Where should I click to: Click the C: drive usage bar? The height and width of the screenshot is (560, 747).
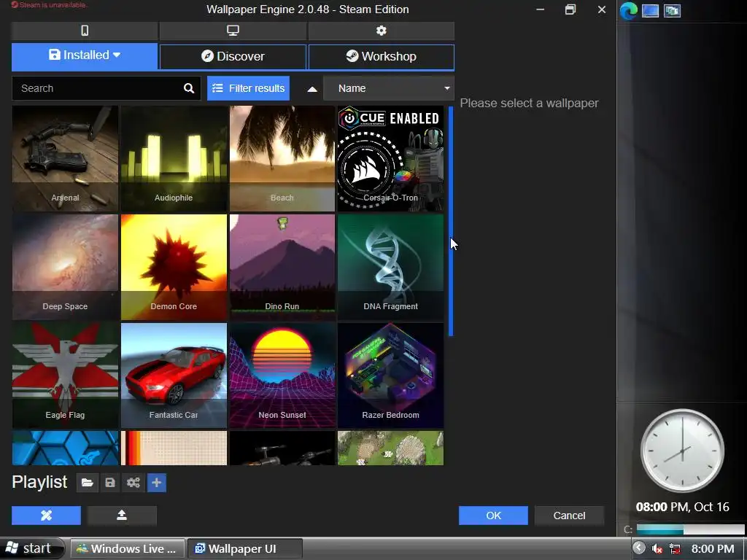click(690, 529)
